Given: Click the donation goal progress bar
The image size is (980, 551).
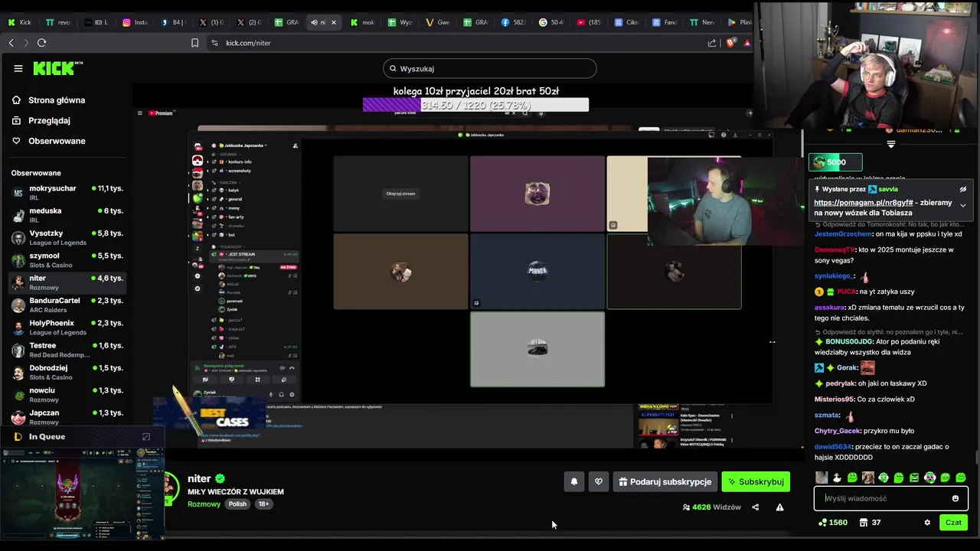Looking at the screenshot, I should tap(475, 105).
